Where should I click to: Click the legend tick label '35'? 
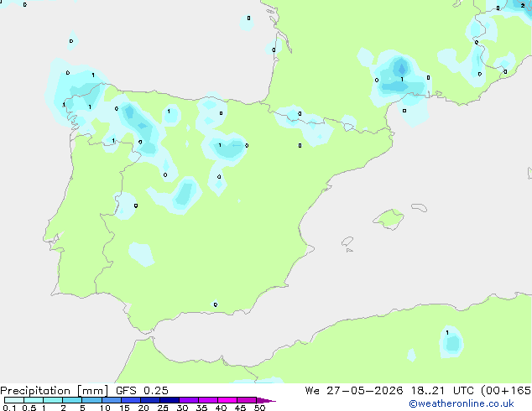[x=201, y=408]
